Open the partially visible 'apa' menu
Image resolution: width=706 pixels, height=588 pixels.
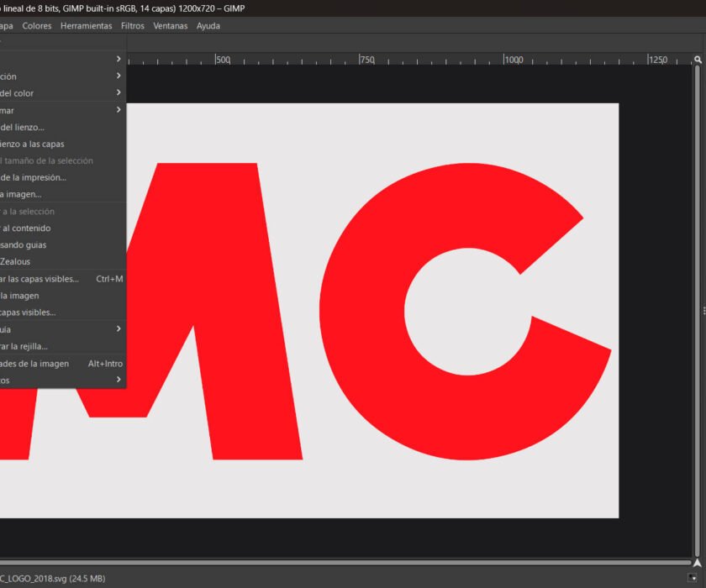(7, 26)
